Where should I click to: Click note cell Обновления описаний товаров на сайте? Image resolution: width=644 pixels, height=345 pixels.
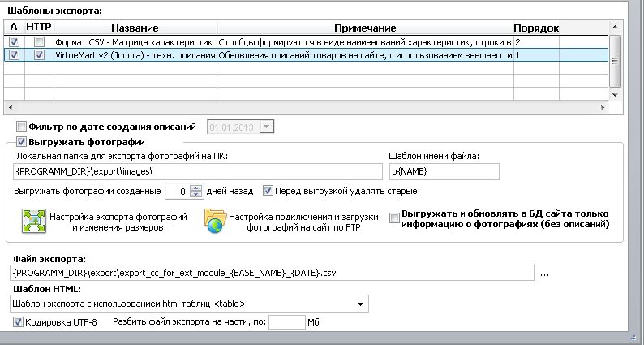click(366, 55)
